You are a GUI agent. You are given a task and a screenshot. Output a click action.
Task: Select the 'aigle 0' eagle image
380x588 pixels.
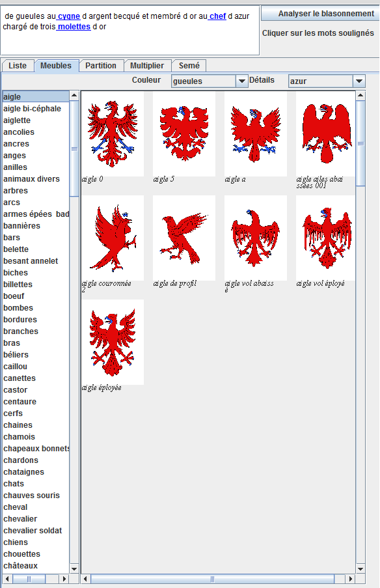point(113,134)
